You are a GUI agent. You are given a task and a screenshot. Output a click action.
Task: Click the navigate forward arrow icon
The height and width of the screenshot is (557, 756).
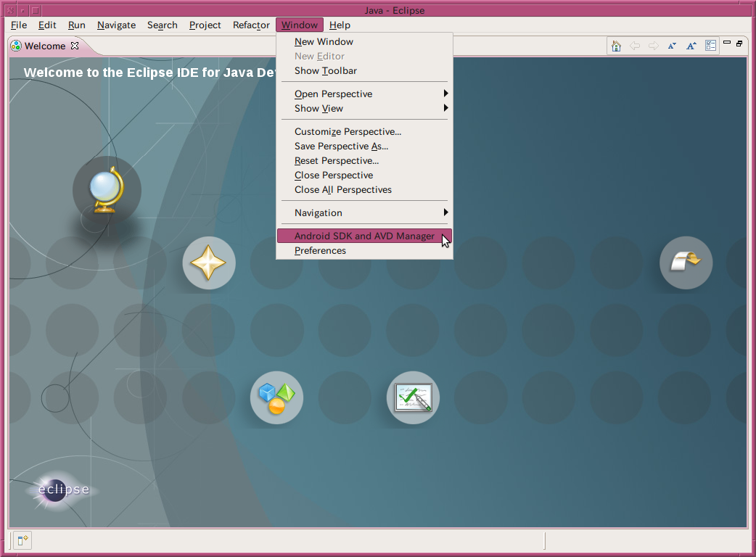pyautogui.click(x=653, y=46)
